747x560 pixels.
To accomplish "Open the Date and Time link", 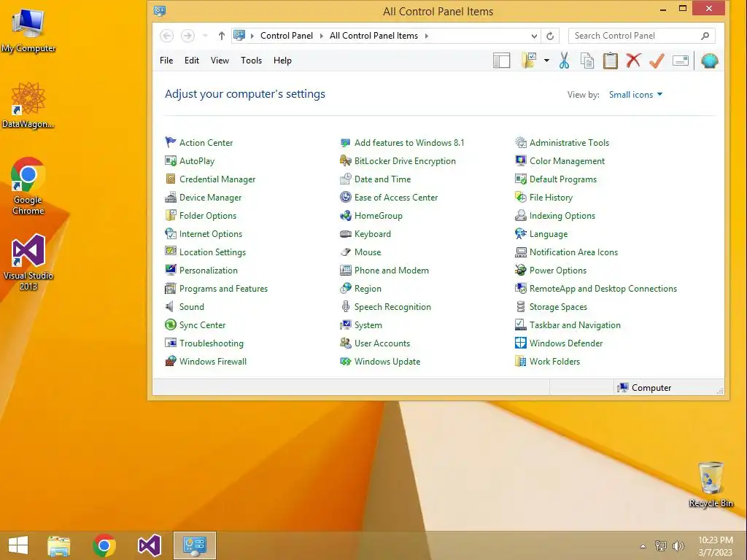I will pos(382,179).
